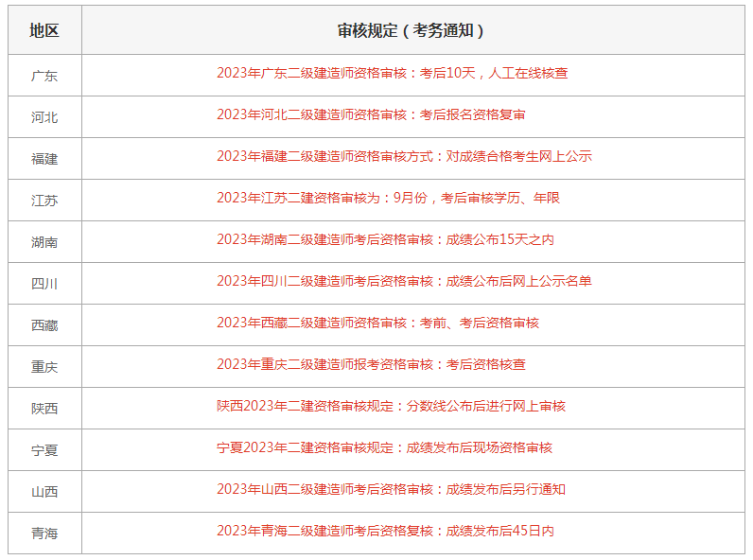753x560 pixels.
Task: Open the 2023年四川二级建造师考后资格审核 link
Action: 404,281
